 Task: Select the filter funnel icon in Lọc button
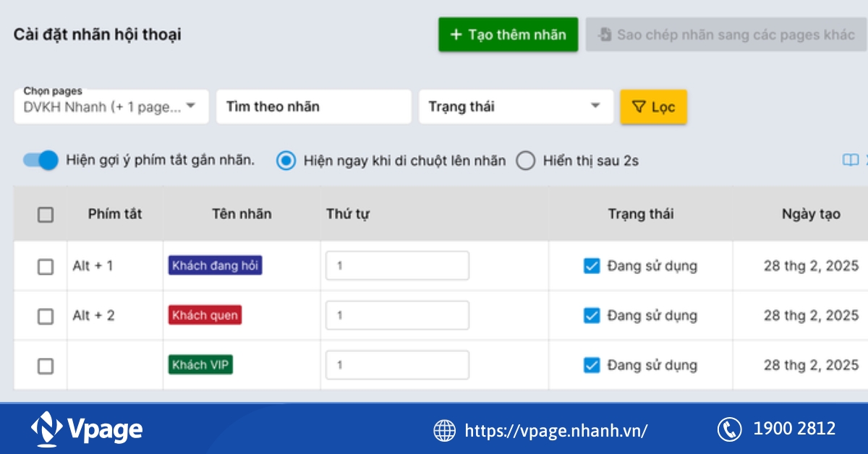point(639,106)
